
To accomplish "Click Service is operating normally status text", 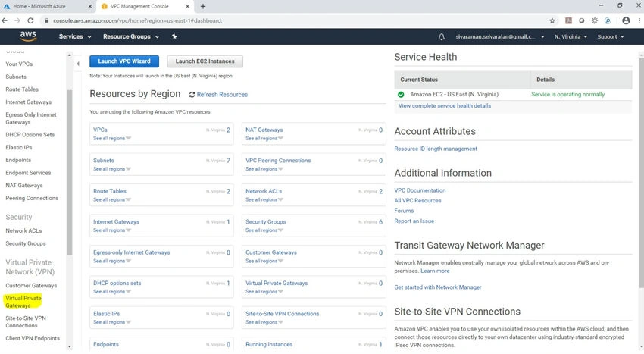I will [x=568, y=94].
